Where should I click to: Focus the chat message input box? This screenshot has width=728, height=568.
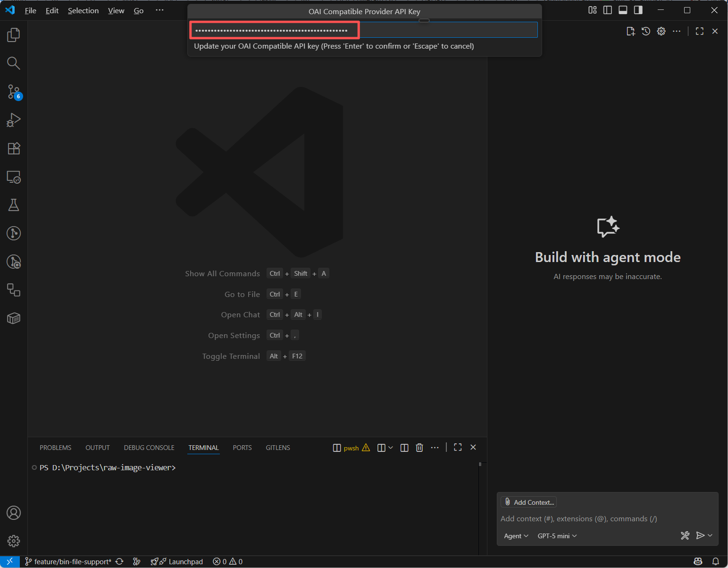[607, 518]
